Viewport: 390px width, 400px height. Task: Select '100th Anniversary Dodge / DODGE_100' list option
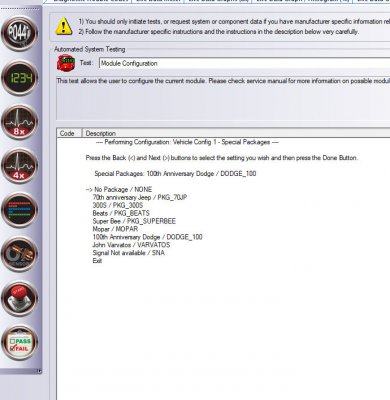(147, 237)
